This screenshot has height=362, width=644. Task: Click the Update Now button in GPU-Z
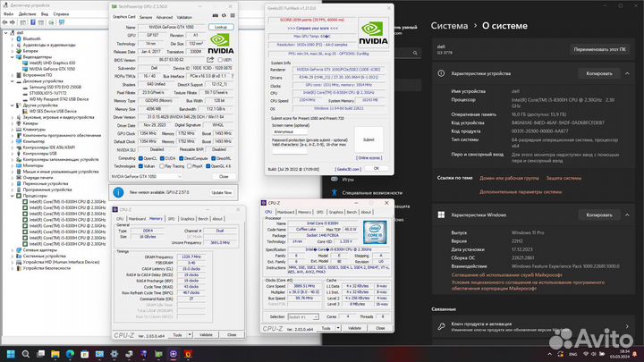pyautogui.click(x=222, y=192)
